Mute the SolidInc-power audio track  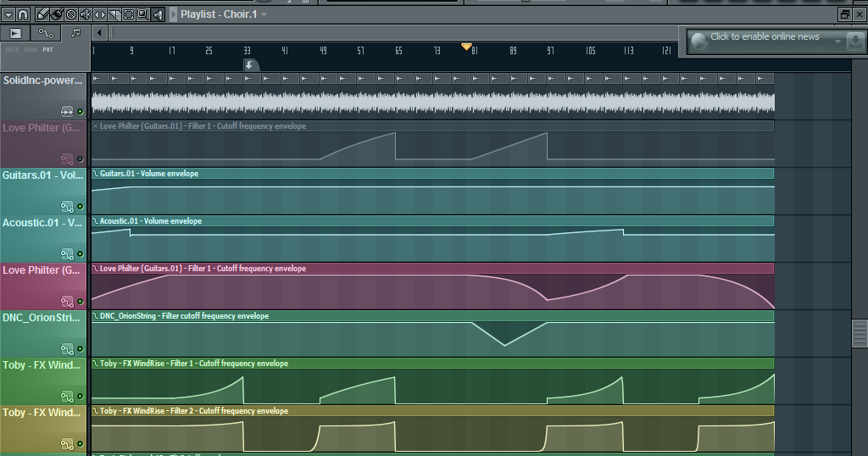click(81, 112)
